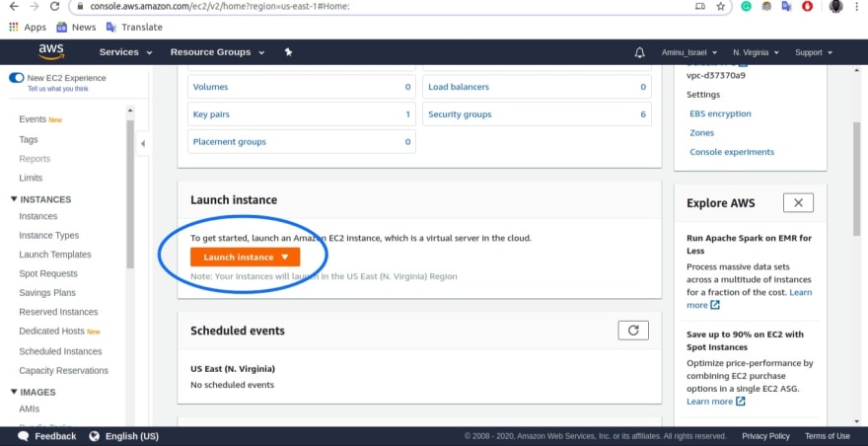Click the sidebar scrollbar thumb
The image size is (868, 446).
pos(130,194)
